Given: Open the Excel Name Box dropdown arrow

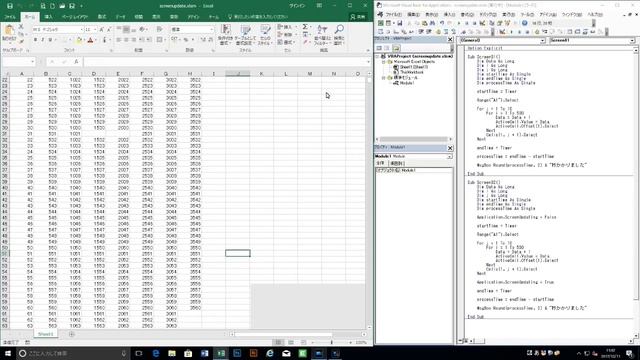Looking at the screenshot, I should (33, 62).
